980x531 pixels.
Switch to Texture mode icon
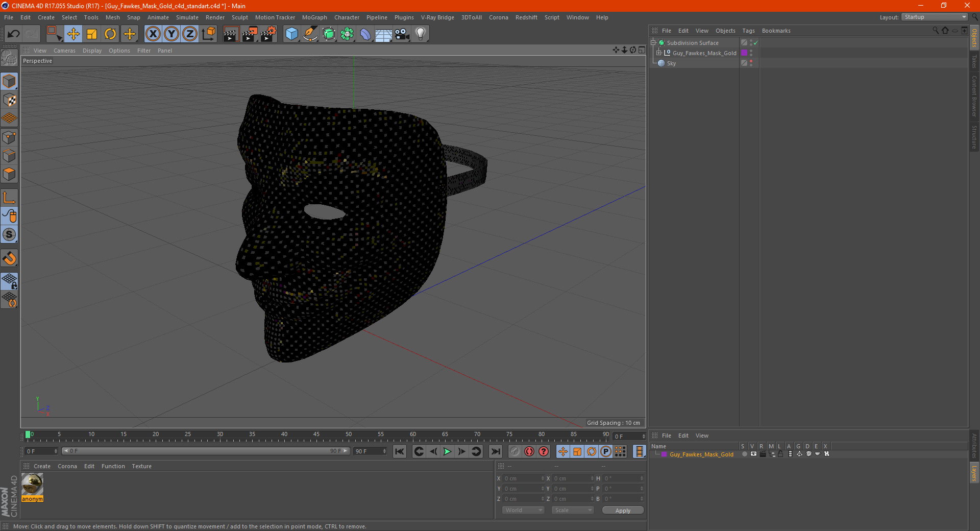coord(9,100)
